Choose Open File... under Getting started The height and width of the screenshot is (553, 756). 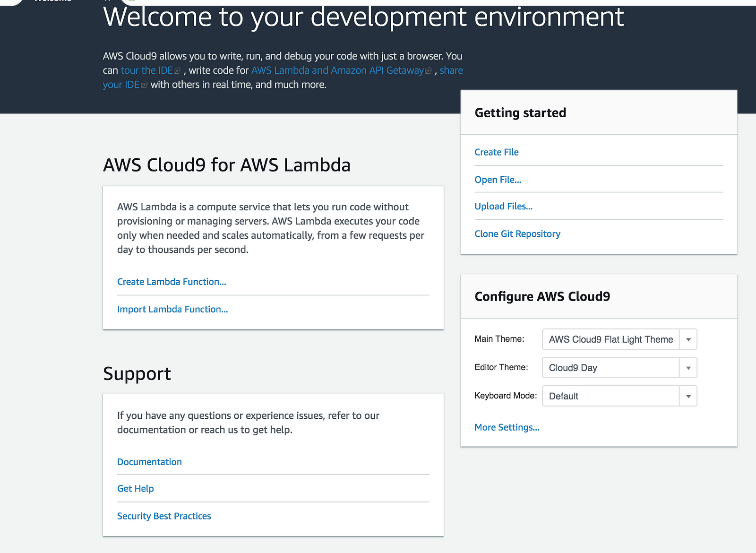pyautogui.click(x=498, y=180)
